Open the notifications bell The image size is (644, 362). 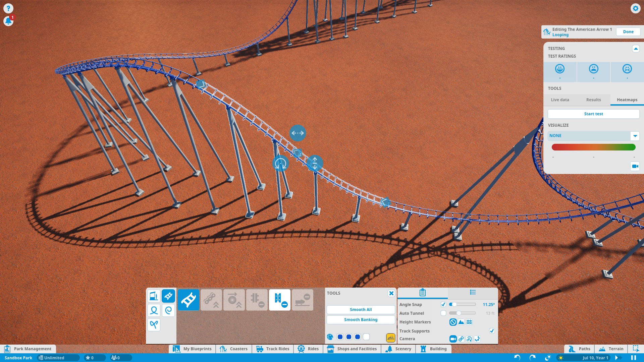(x=8, y=21)
